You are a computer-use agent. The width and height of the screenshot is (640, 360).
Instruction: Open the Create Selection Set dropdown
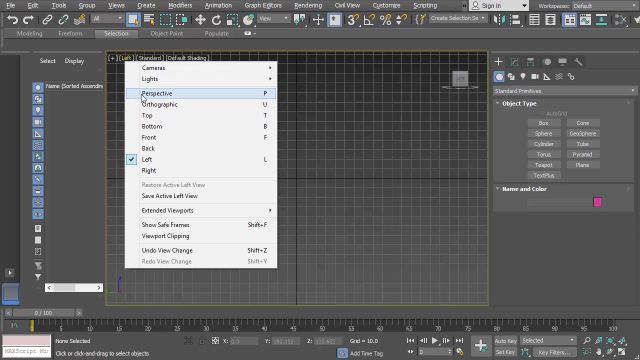[x=458, y=19]
